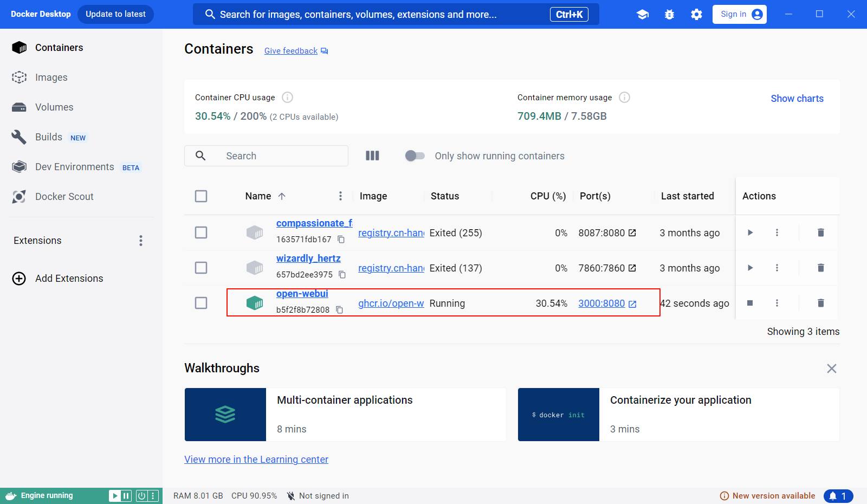Click the engine resume play icon
Viewport: 867px width, 504px height.
pyautogui.click(x=115, y=496)
